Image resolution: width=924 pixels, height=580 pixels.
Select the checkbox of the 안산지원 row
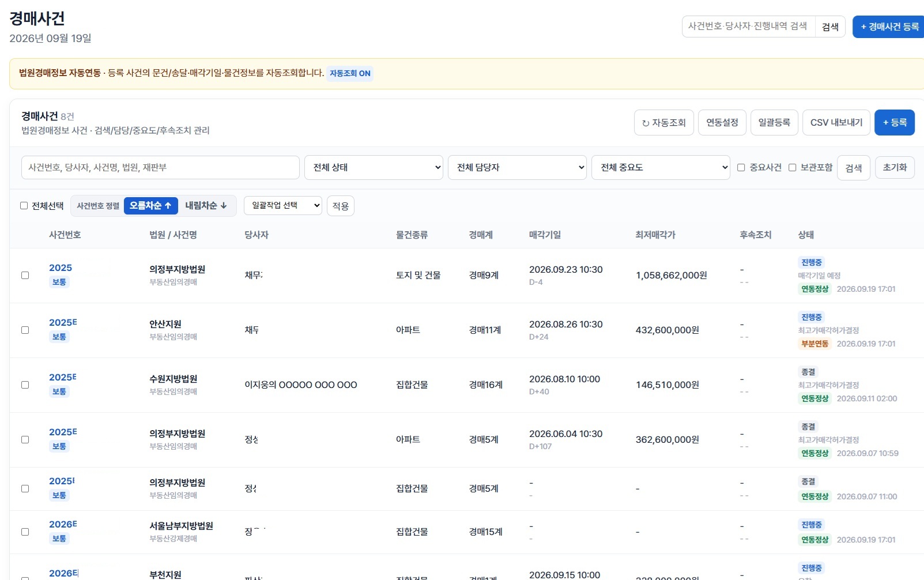[25, 330]
